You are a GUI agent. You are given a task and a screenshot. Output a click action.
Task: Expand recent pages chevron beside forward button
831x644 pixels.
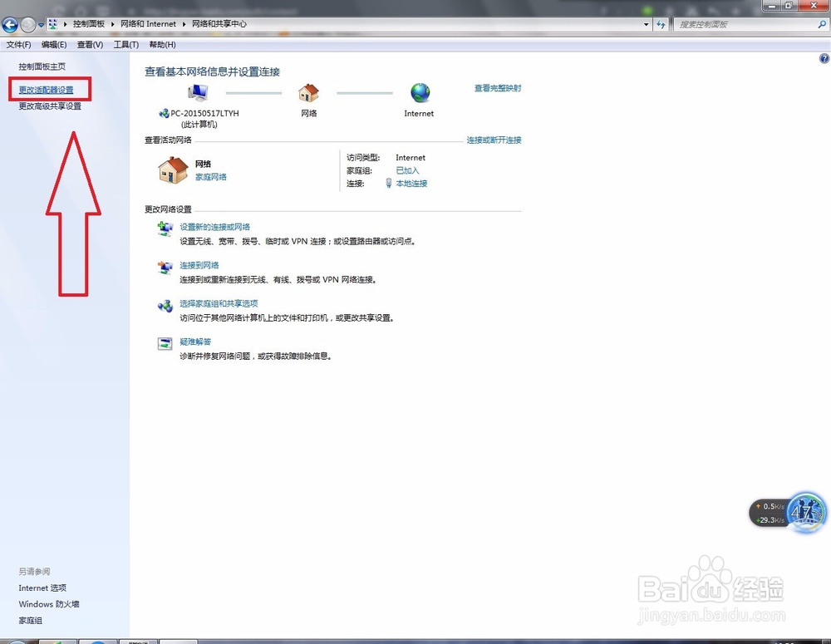40,24
